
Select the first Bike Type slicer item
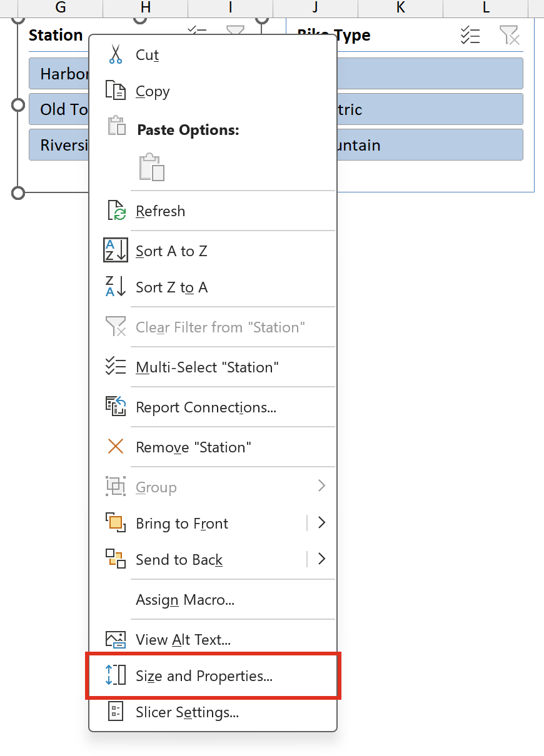click(430, 74)
